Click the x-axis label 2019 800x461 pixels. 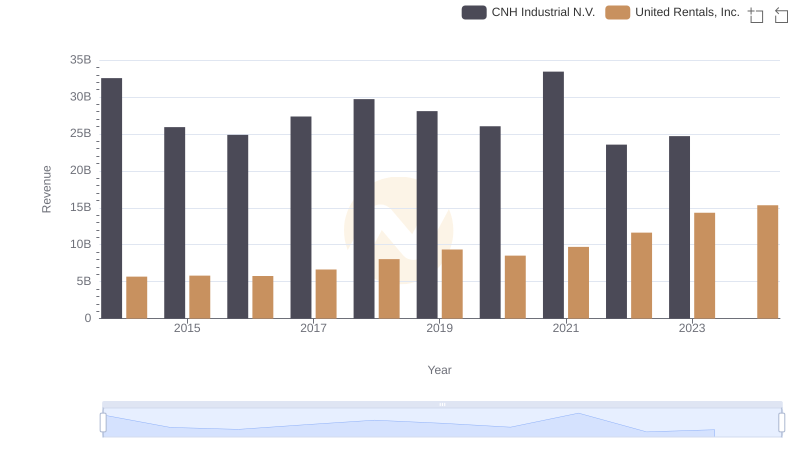439,328
